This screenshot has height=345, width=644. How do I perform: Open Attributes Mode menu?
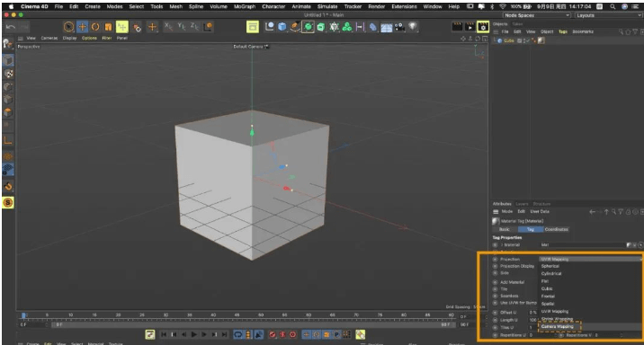pyautogui.click(x=507, y=212)
